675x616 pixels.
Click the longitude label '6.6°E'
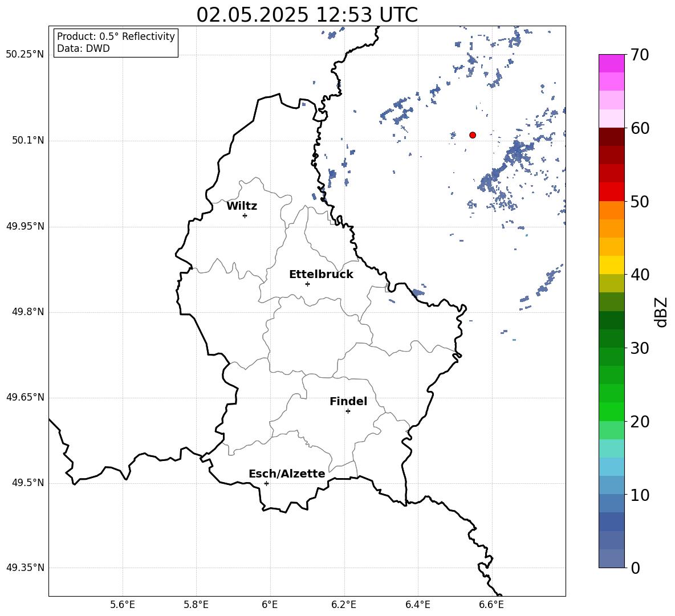click(x=491, y=605)
